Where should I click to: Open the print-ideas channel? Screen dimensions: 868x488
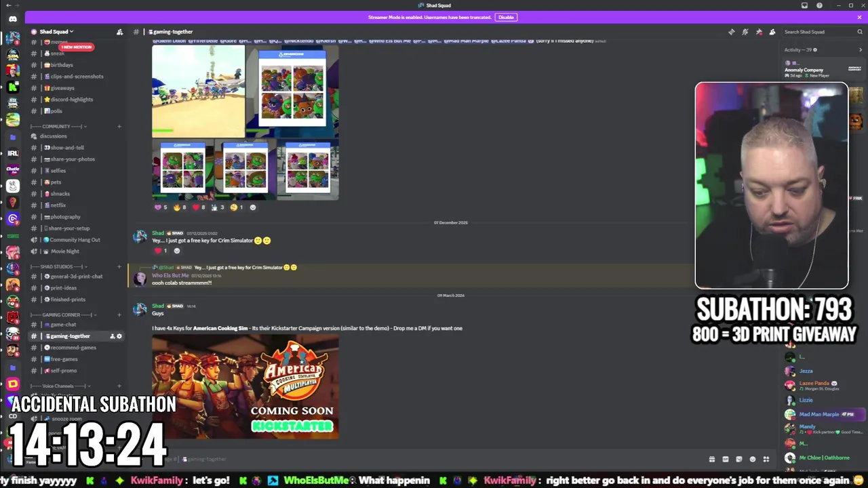[x=77, y=288]
